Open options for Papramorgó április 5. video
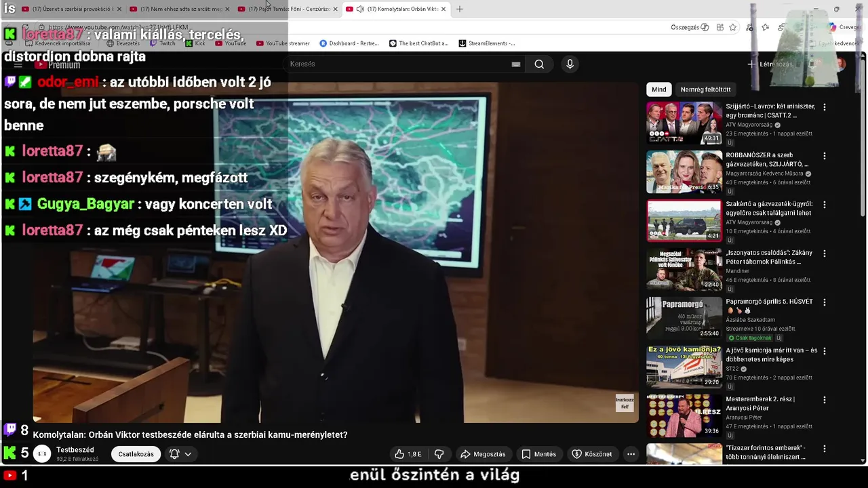 (x=825, y=302)
